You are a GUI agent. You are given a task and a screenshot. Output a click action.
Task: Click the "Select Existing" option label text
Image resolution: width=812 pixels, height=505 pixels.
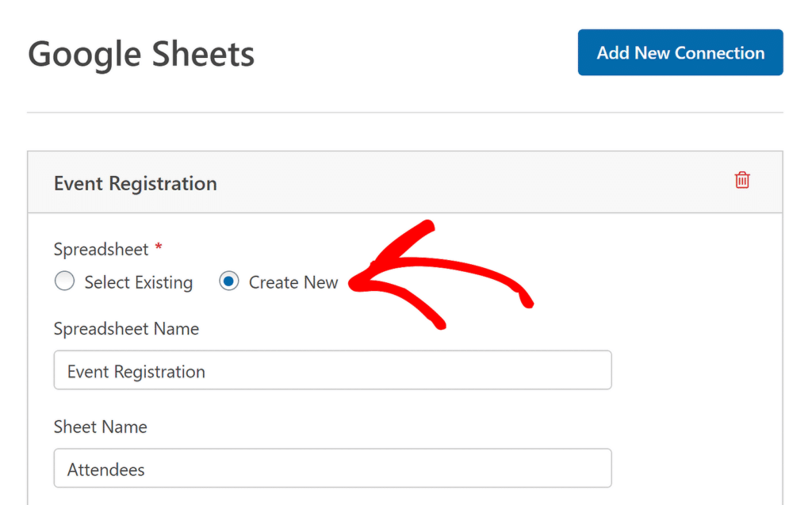tap(139, 282)
